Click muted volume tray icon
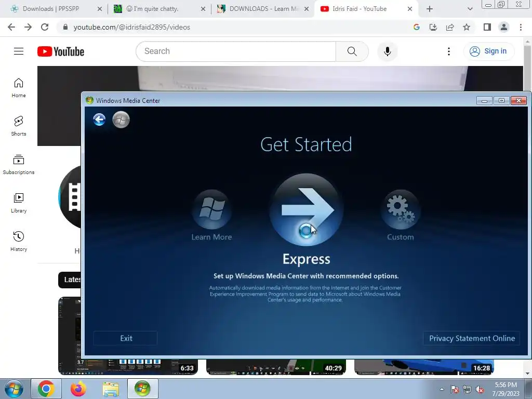 click(480, 389)
